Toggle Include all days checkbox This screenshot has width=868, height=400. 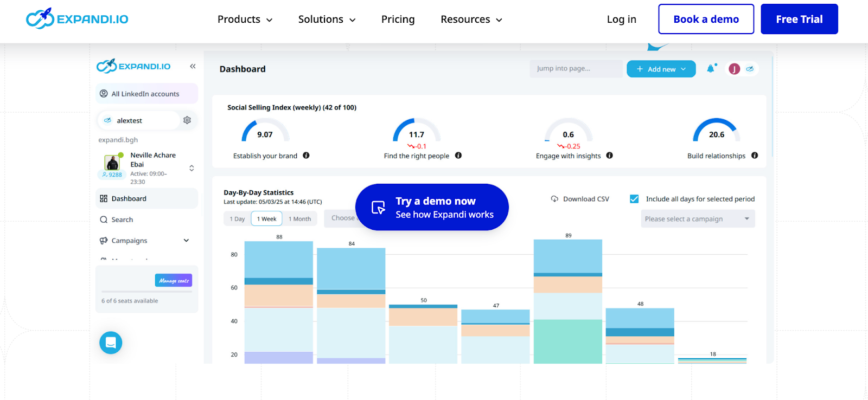tap(634, 199)
